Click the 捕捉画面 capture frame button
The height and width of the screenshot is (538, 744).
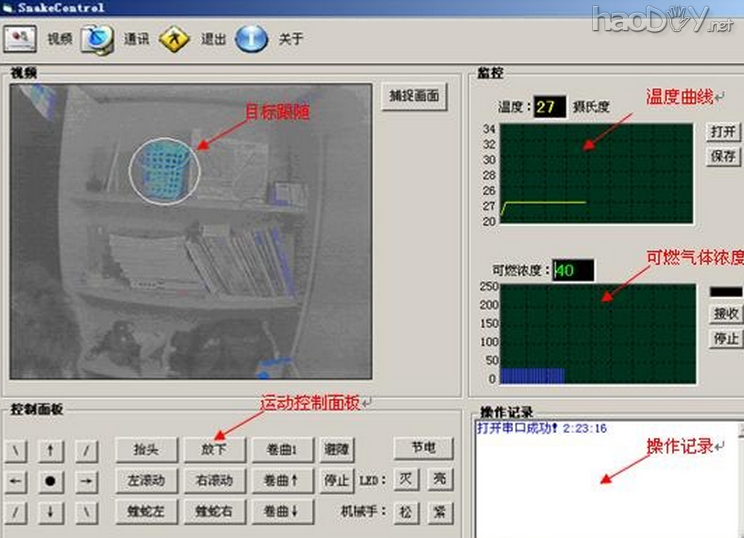coord(413,97)
